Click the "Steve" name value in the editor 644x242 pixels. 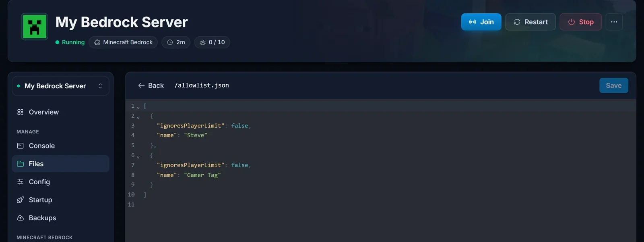[x=196, y=136]
